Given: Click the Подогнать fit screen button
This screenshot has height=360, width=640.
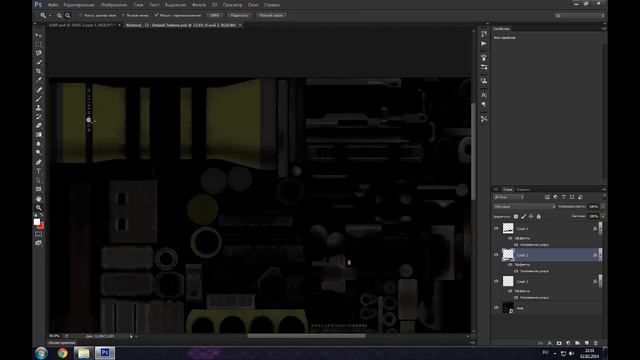Looking at the screenshot, I should coord(239,16).
